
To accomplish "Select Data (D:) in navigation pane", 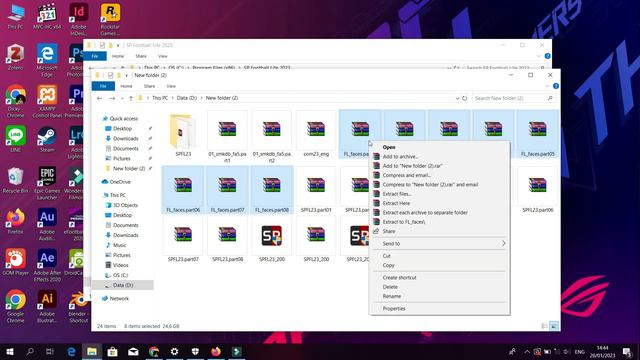I will (x=122, y=285).
